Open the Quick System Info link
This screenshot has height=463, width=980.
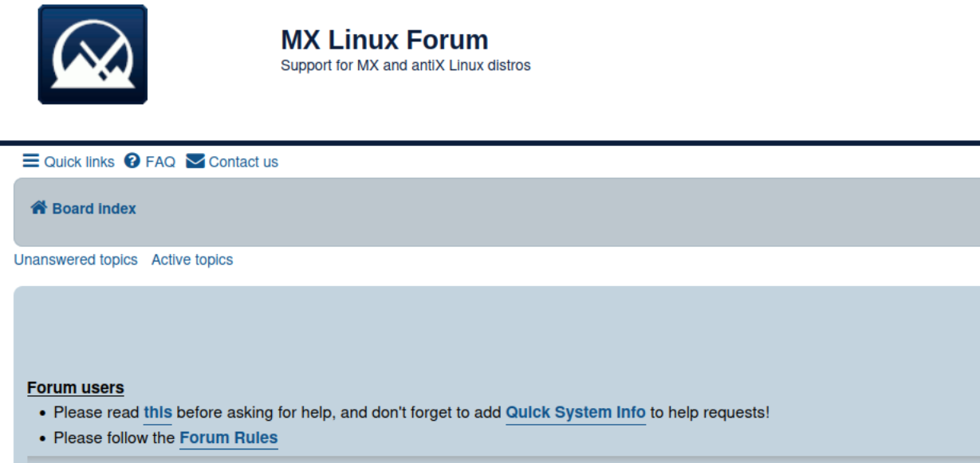click(x=576, y=413)
